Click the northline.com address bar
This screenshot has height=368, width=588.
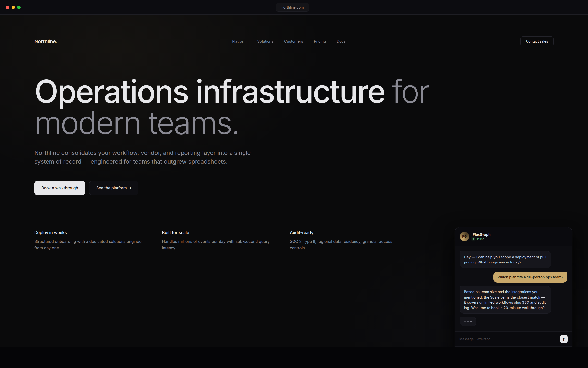coord(292,7)
